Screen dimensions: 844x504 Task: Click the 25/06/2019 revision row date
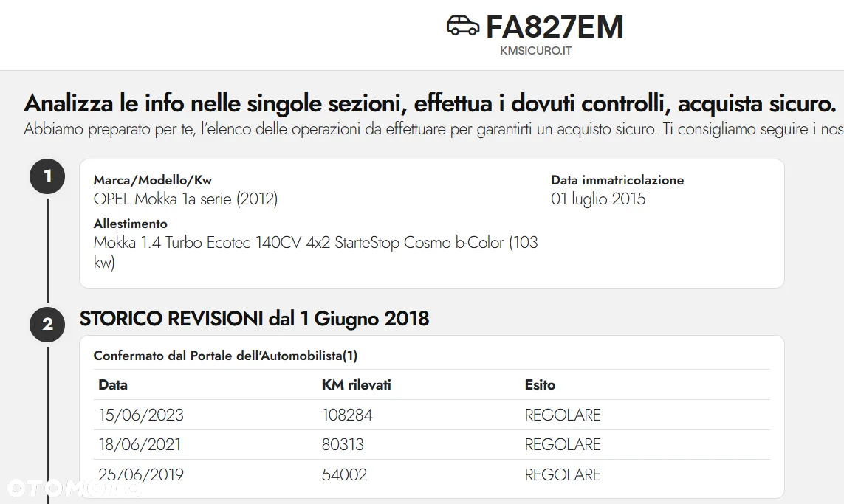pyautogui.click(x=141, y=474)
